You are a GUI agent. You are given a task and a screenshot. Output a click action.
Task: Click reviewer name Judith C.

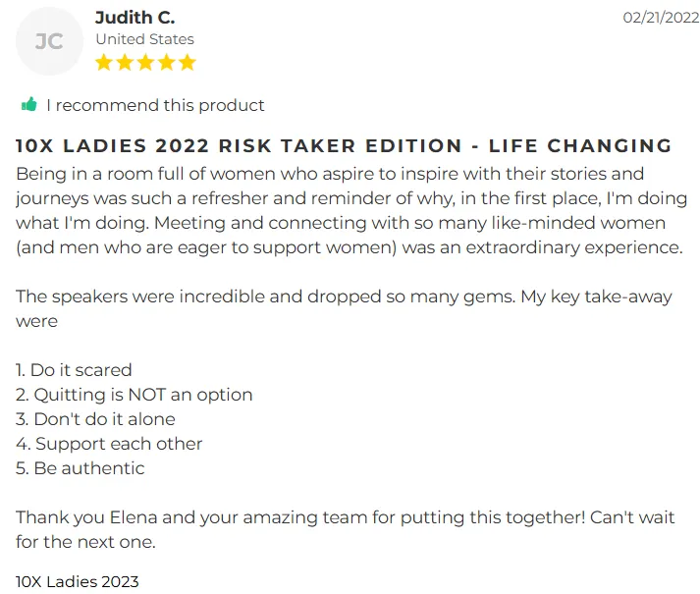(x=135, y=18)
